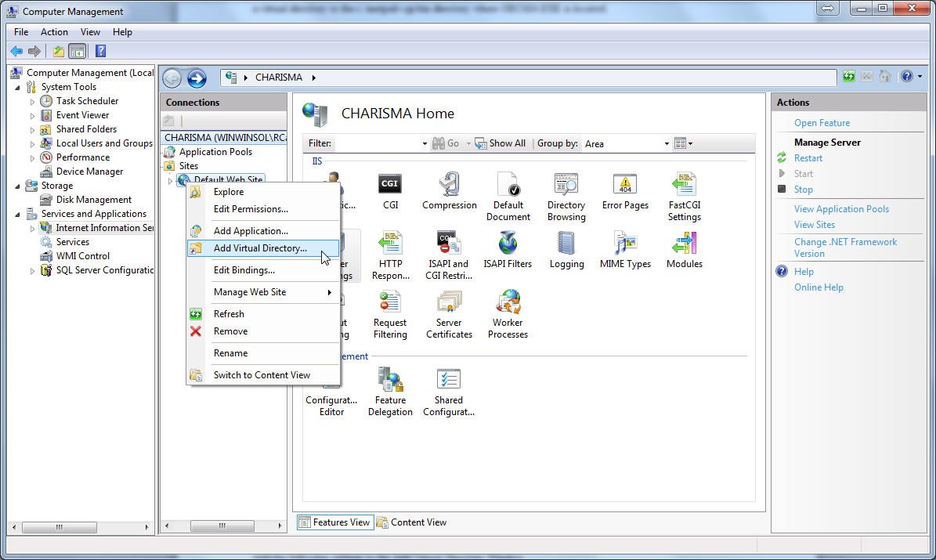Open the Manage Web Site submenu
936x560 pixels.
(x=262, y=293)
